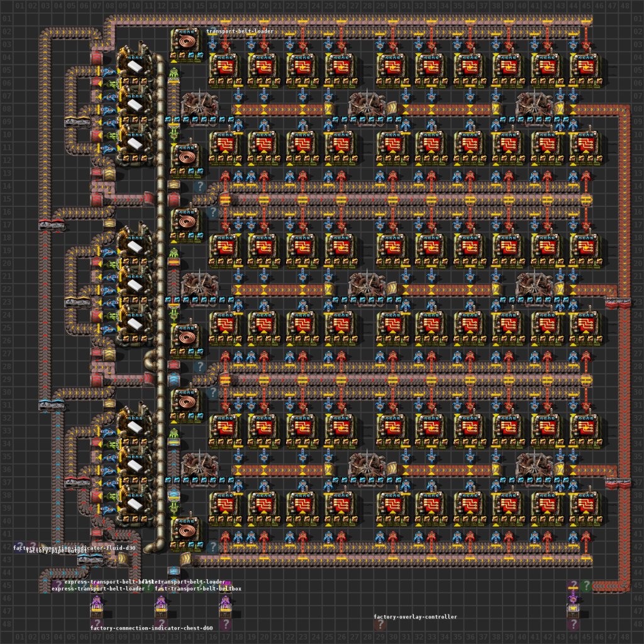Viewport: 644px width, 644px height.
Task: Click the lower red splitter on the right-side red belt
Action: [x=618, y=484]
